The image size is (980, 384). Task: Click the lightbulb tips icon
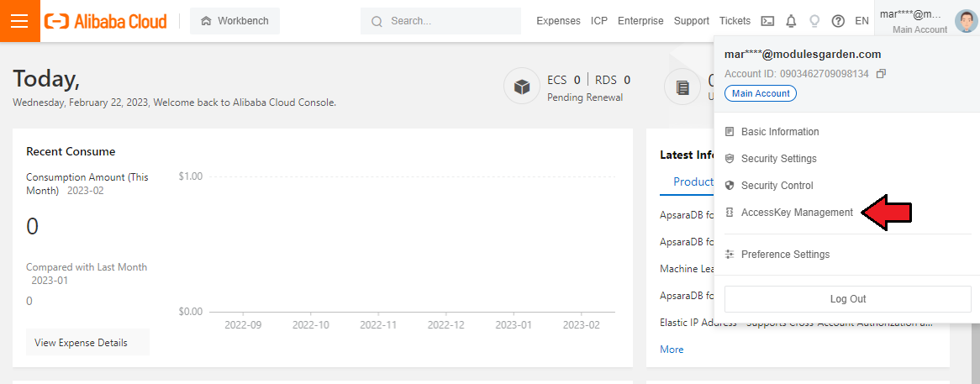tap(814, 21)
